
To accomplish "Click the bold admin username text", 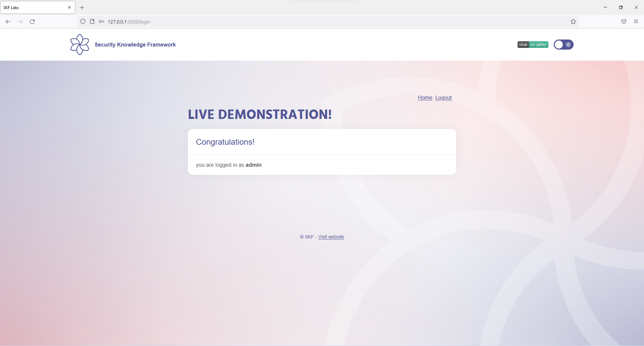I will tap(254, 165).
